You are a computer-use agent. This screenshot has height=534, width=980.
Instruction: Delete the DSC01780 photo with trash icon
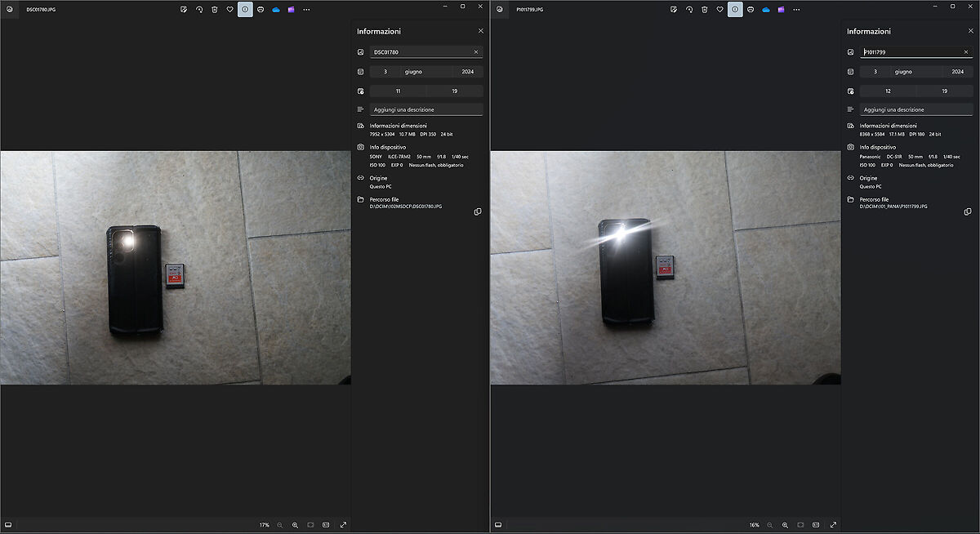point(214,10)
